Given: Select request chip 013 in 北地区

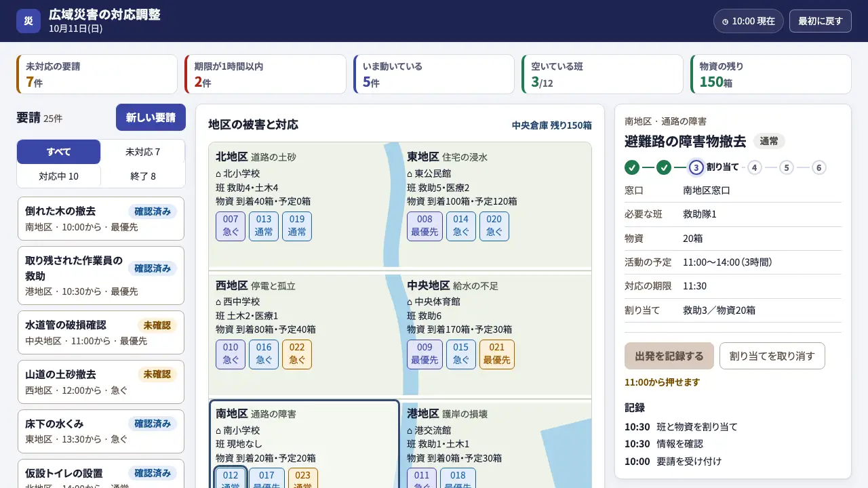Looking at the screenshot, I should click(264, 226).
